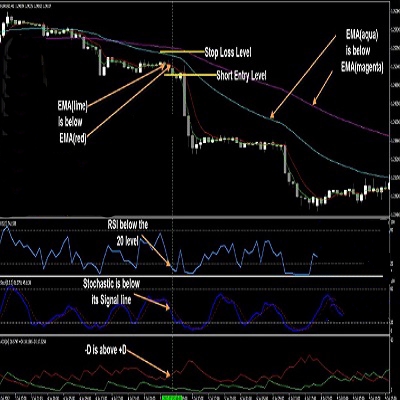Image resolution: width=400 pixels, height=400 pixels.
Task: Select the EMA(aqua) is below EMA(magenta) annotation
Action: click(x=362, y=51)
